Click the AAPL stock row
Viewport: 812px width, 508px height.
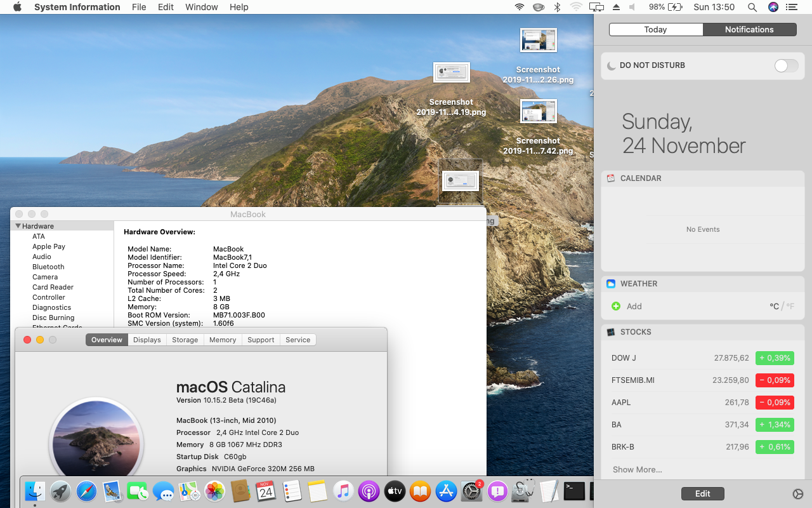[x=703, y=402]
